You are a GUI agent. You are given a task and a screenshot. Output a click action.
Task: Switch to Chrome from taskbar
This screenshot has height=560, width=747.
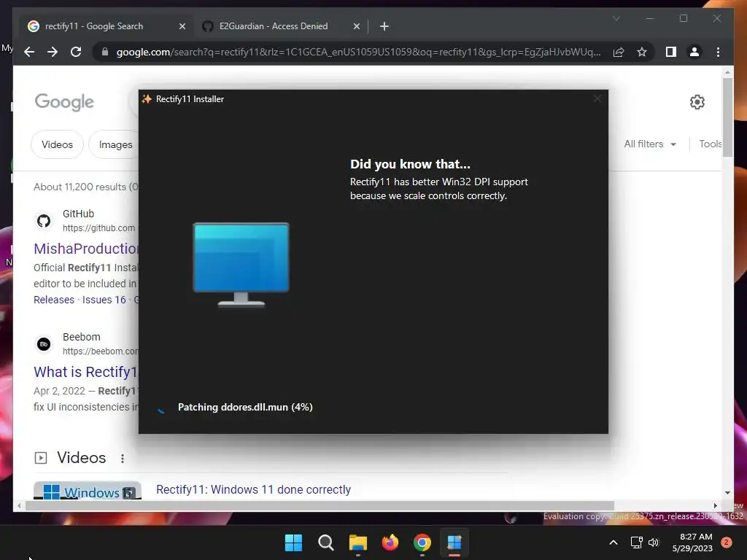(x=422, y=542)
